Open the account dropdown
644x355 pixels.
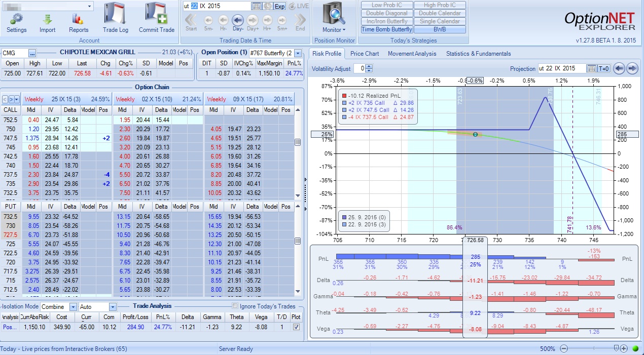[90, 6]
